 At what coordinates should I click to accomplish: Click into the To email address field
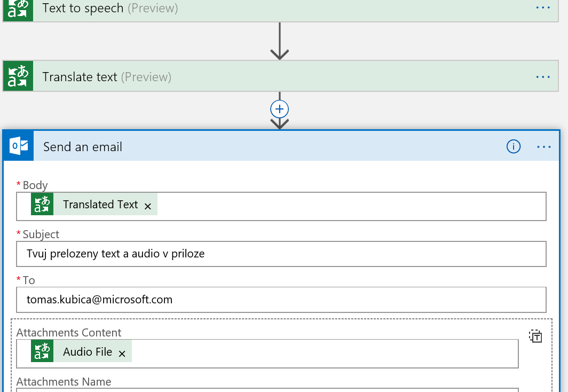(281, 300)
